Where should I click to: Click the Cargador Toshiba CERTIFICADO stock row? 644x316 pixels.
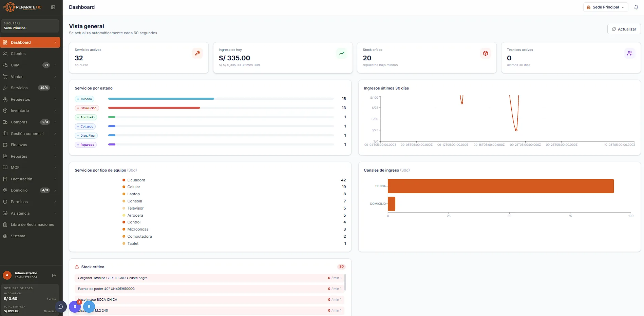pos(209,278)
